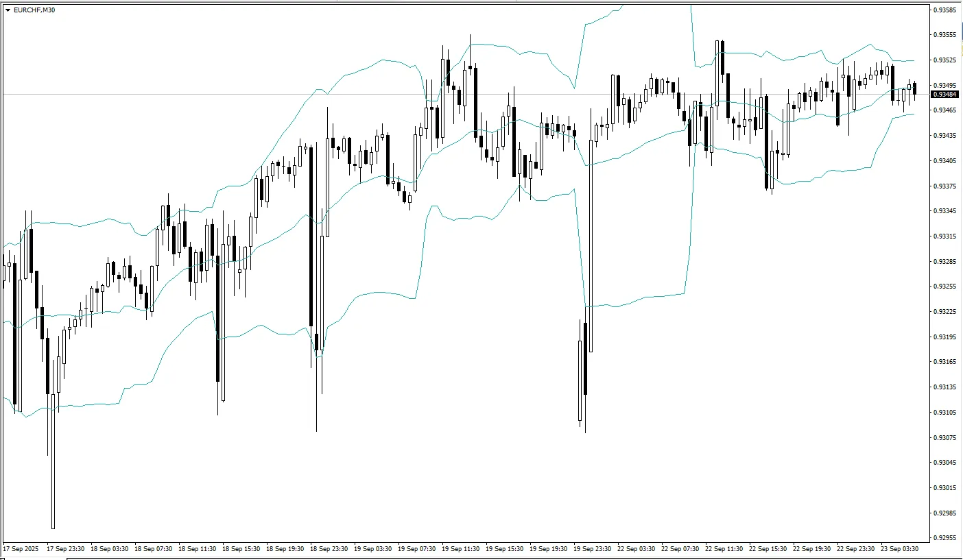963x560 pixels.
Task: Click the 0.93195 price axis label
Action: (946, 337)
